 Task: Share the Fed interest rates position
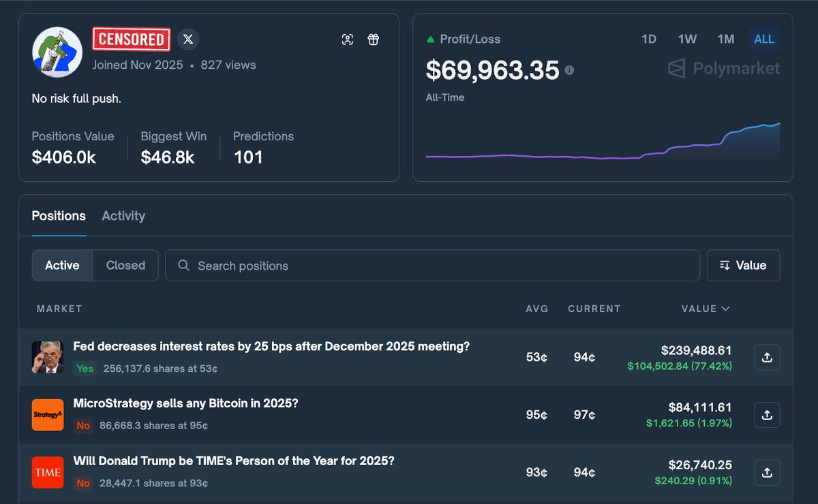[x=767, y=357]
